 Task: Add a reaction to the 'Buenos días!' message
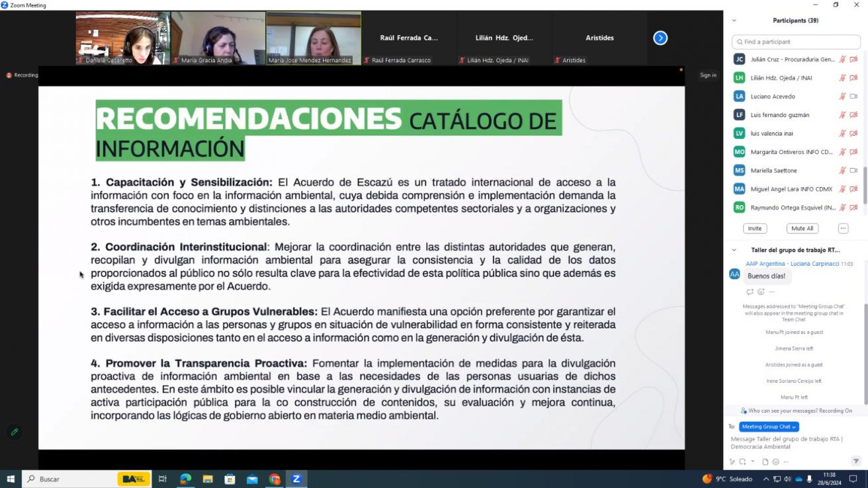[761, 292]
